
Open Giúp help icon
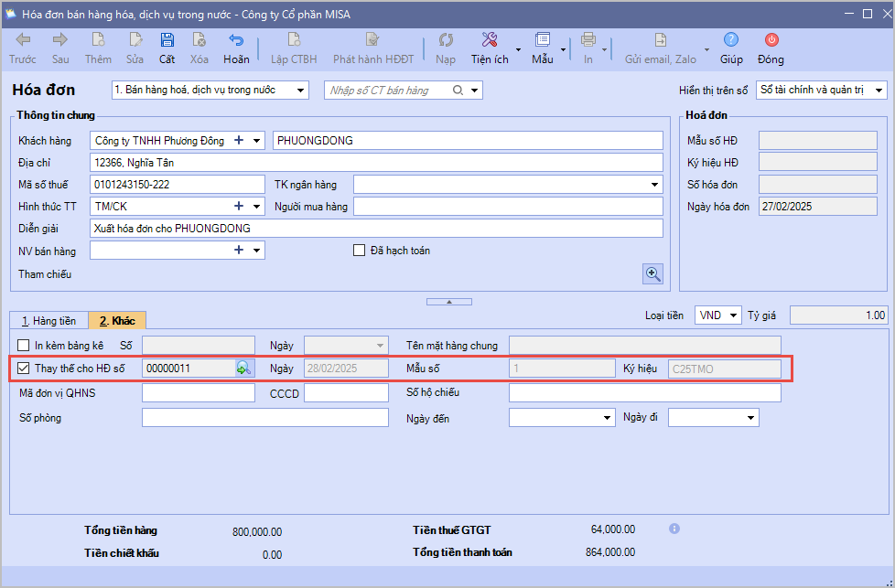pos(731,40)
